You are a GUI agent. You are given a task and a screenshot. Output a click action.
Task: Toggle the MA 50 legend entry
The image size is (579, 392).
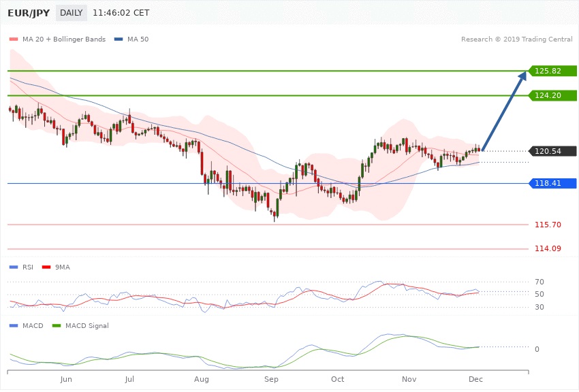pos(131,39)
